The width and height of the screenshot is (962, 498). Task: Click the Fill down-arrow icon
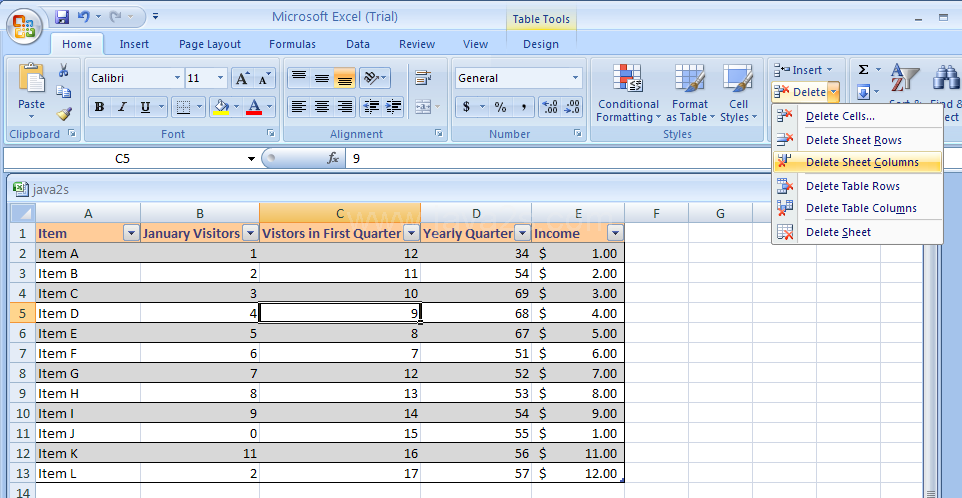click(863, 93)
